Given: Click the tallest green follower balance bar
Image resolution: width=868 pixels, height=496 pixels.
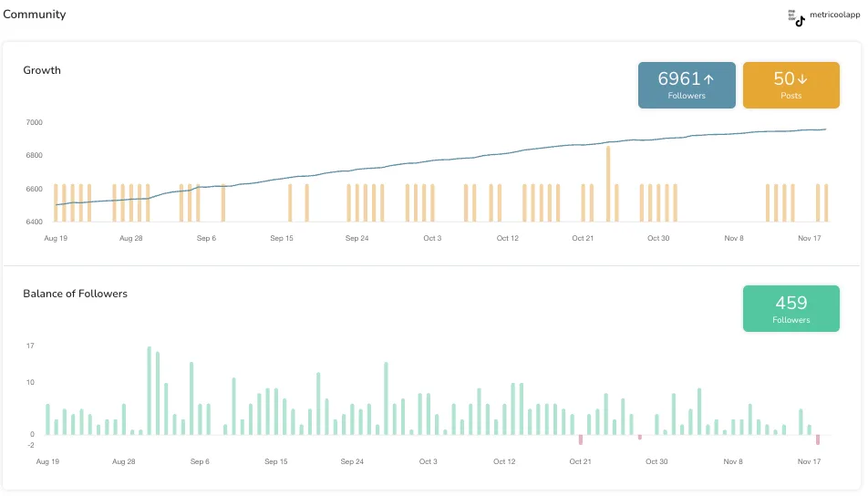Looking at the screenshot, I should tap(149, 390).
